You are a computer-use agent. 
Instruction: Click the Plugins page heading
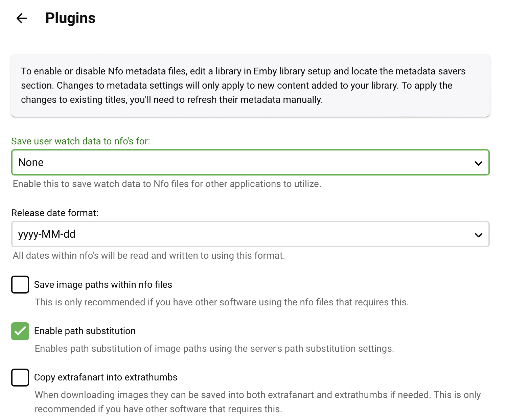pos(70,18)
